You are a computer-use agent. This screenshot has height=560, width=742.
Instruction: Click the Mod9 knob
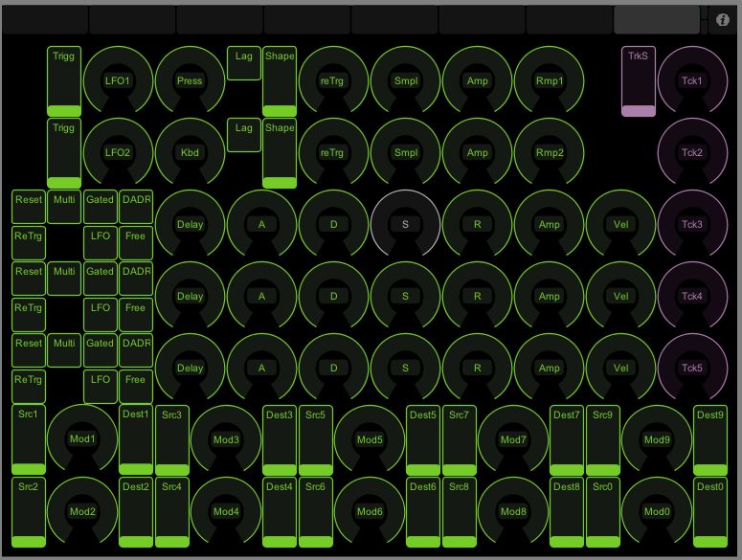(657, 440)
